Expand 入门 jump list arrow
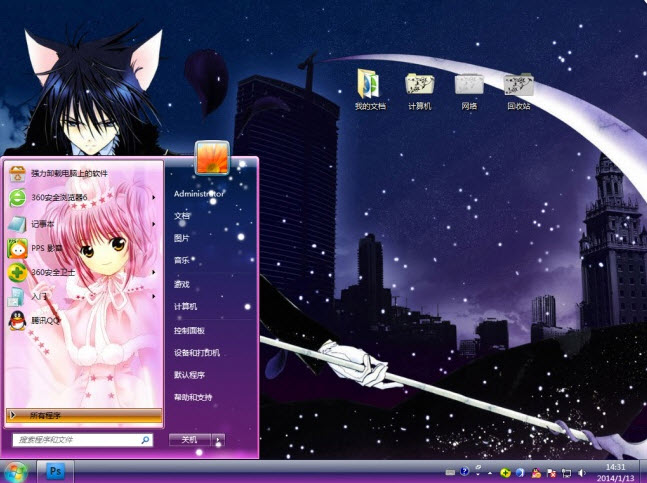The height and width of the screenshot is (483, 647). pyautogui.click(x=154, y=297)
